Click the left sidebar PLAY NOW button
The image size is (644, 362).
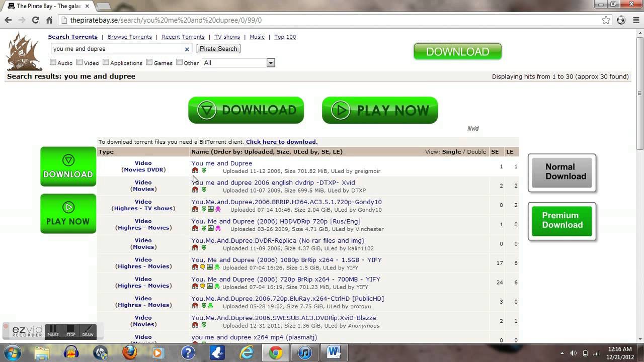pos(68,213)
